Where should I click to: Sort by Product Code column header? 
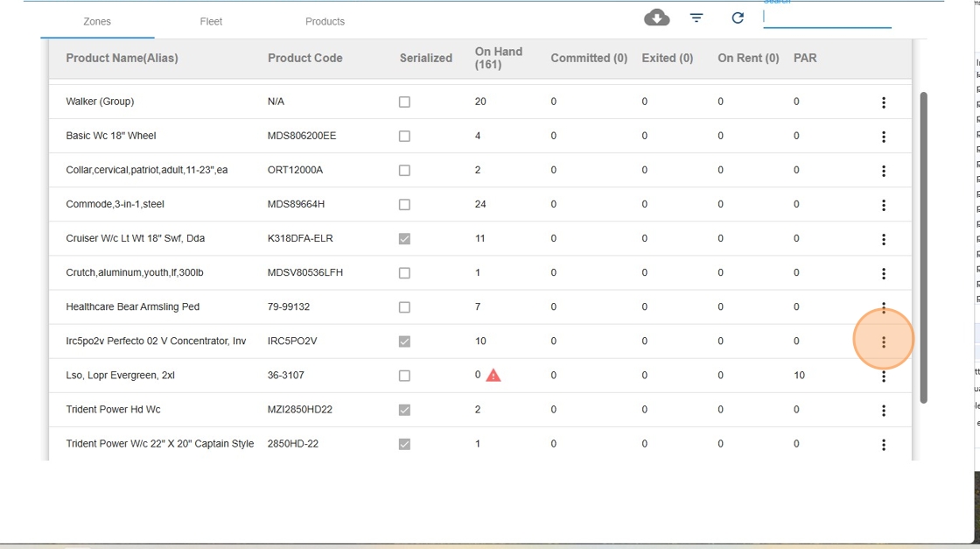[x=305, y=58]
